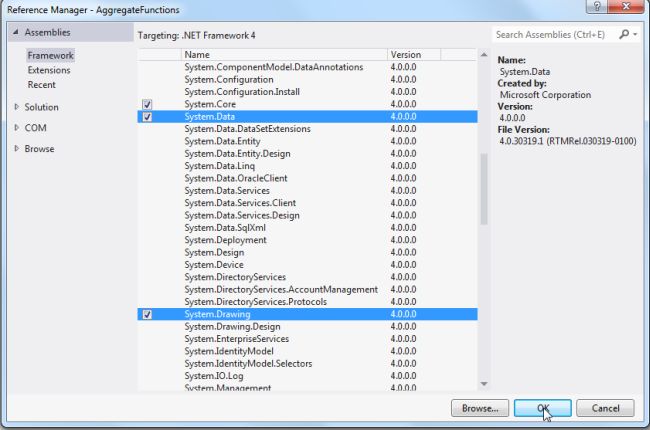Select the System.Configuration row

(x=307, y=80)
